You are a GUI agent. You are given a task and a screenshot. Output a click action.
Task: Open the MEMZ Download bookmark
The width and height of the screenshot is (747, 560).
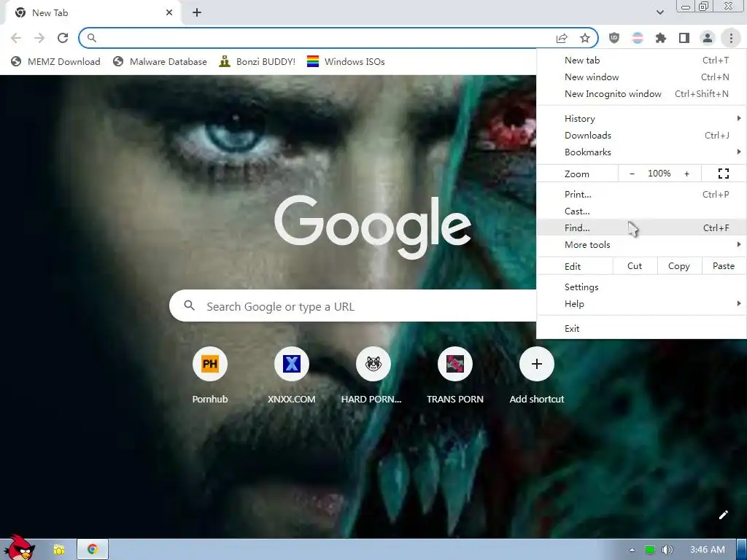coord(55,61)
